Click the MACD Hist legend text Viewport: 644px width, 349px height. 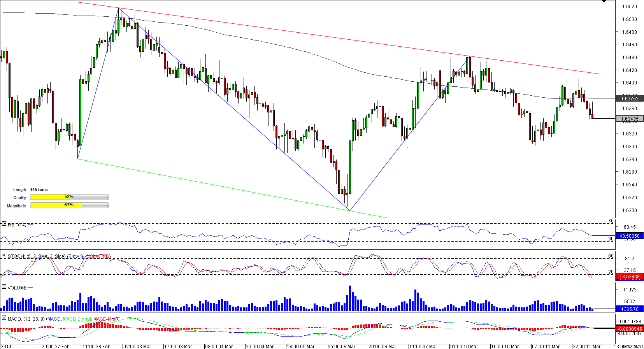(105, 319)
